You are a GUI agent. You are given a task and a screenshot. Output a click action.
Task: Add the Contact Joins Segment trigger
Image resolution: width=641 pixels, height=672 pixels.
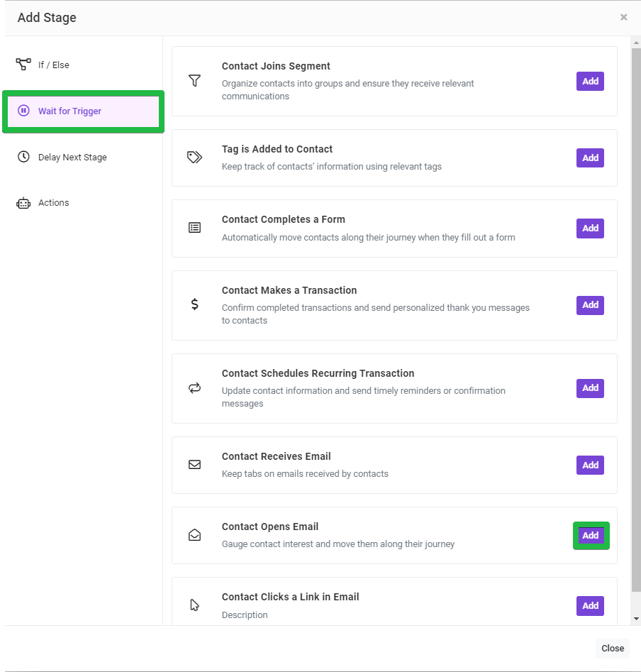(x=590, y=81)
